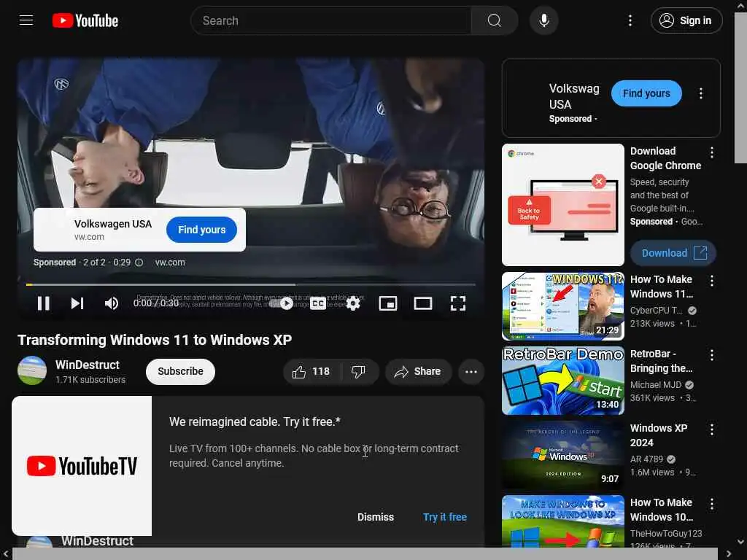Open RetroBar - Bringing the video title
The height and width of the screenshot is (560, 747).
(x=661, y=361)
